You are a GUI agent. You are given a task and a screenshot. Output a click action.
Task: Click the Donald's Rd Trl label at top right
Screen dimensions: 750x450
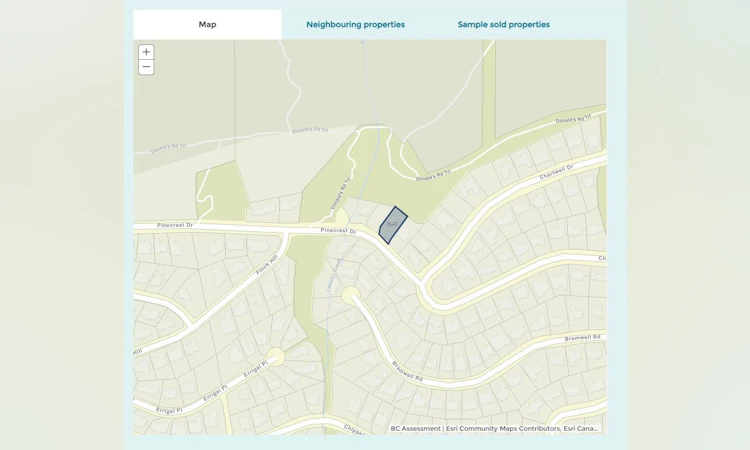(x=573, y=119)
